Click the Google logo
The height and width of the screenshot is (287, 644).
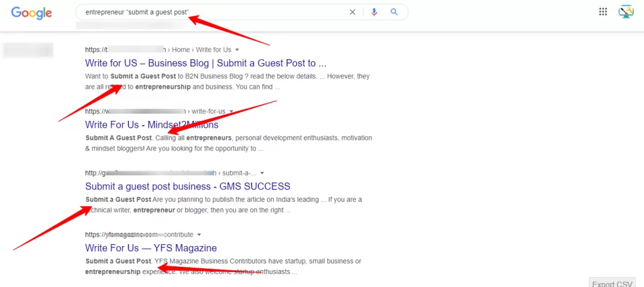point(31,13)
